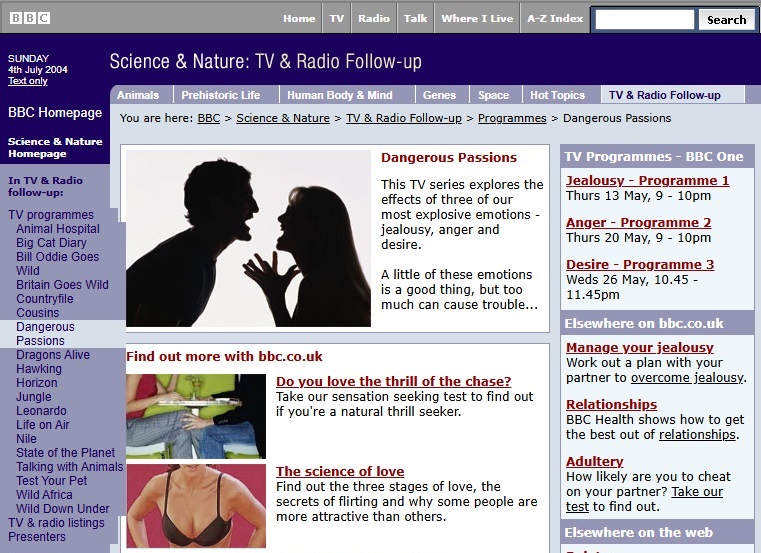Click the inline 'relationships' text link
The height and width of the screenshot is (553, 761).
[697, 435]
